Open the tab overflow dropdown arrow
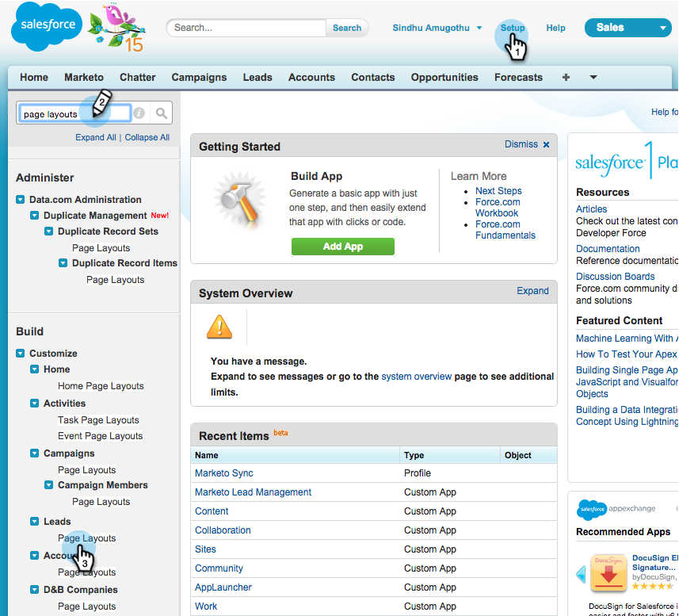Image resolution: width=679 pixels, height=616 pixels. [x=593, y=77]
